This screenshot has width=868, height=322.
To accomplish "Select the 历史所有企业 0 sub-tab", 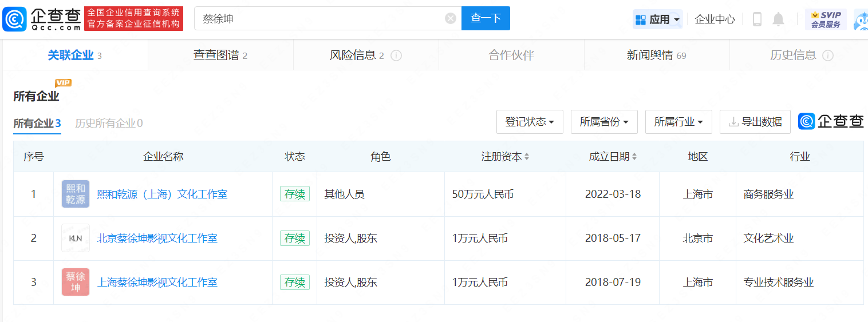I will 109,124.
